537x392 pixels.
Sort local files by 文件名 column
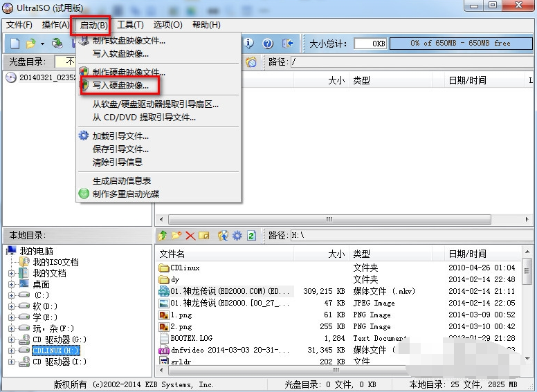[225, 254]
